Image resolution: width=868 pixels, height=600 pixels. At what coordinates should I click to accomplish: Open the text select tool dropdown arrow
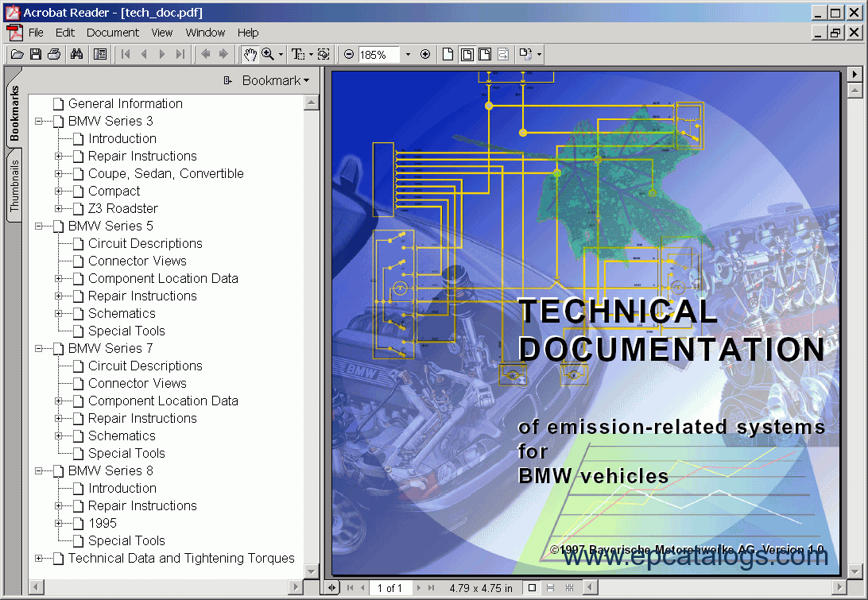click(311, 54)
